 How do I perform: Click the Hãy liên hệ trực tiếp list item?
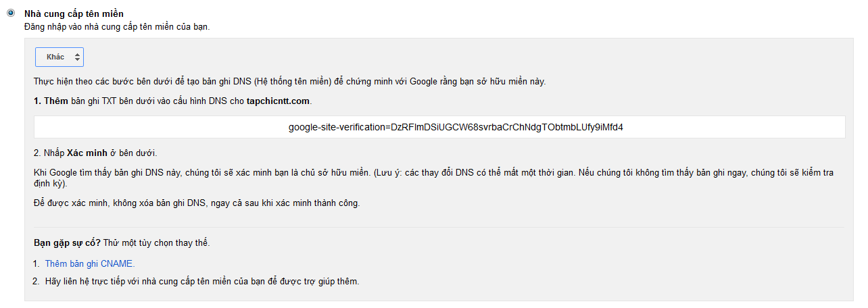tap(202, 281)
